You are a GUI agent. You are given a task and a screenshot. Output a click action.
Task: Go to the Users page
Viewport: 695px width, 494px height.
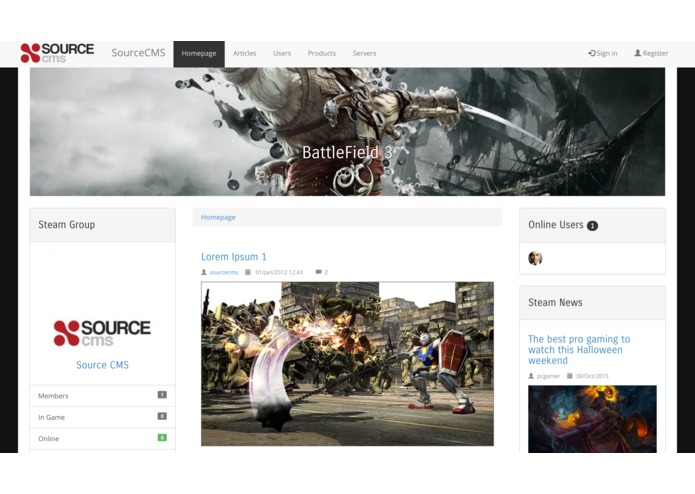click(282, 53)
